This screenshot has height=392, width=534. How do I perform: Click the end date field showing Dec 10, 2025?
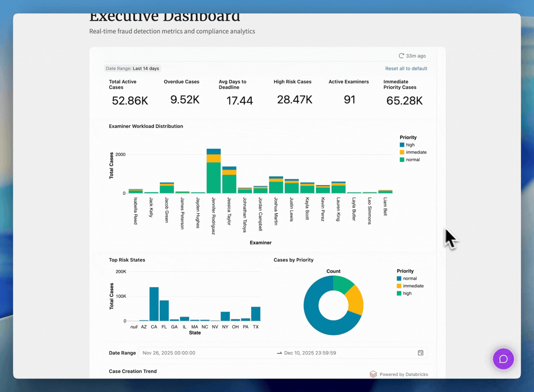(x=310, y=352)
